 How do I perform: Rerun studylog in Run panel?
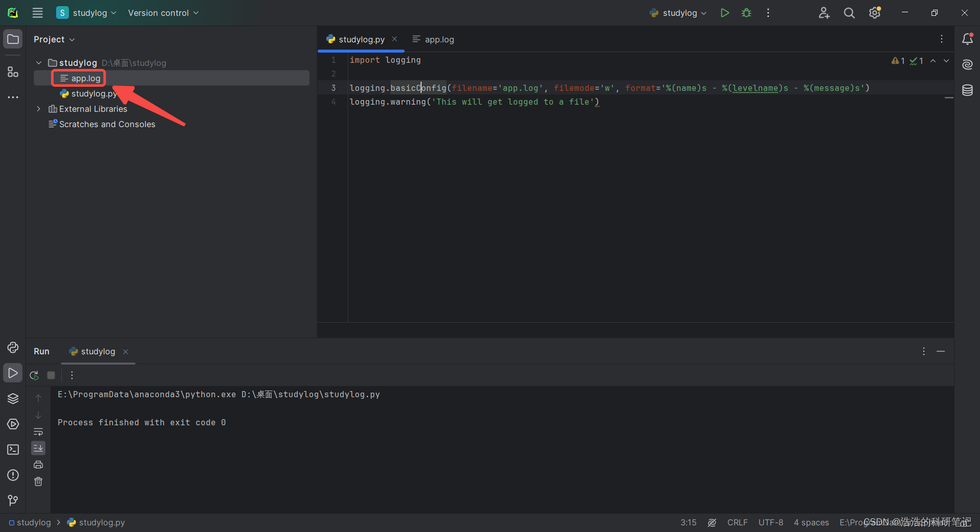pyautogui.click(x=34, y=375)
